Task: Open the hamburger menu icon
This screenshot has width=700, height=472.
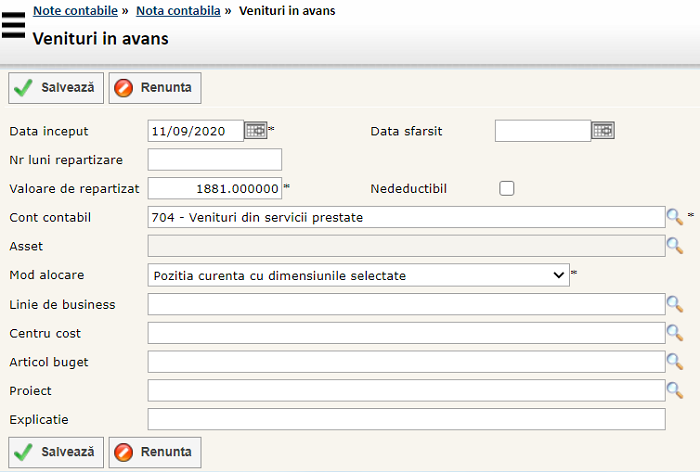Action: click(13, 24)
